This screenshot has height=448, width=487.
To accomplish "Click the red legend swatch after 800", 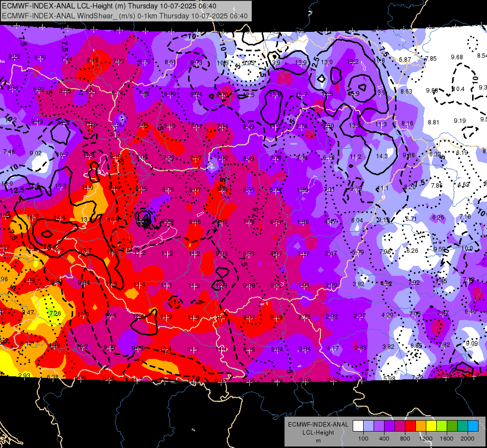I will [x=410, y=426].
